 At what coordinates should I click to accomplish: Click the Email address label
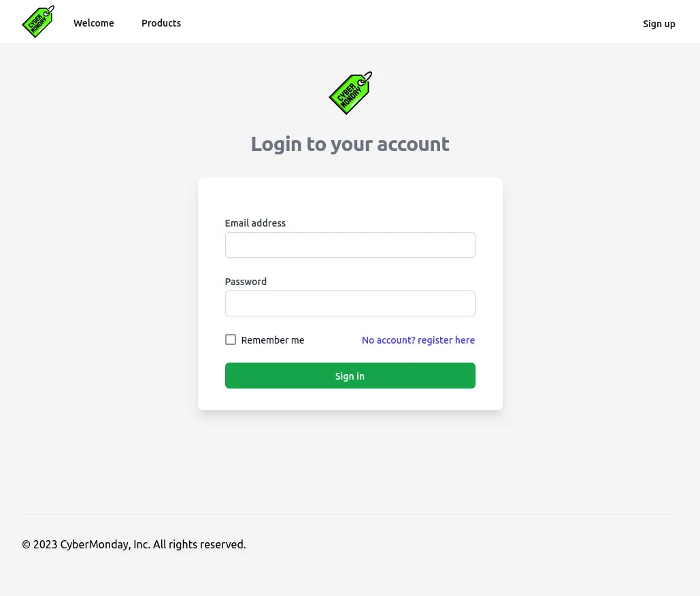pos(255,223)
